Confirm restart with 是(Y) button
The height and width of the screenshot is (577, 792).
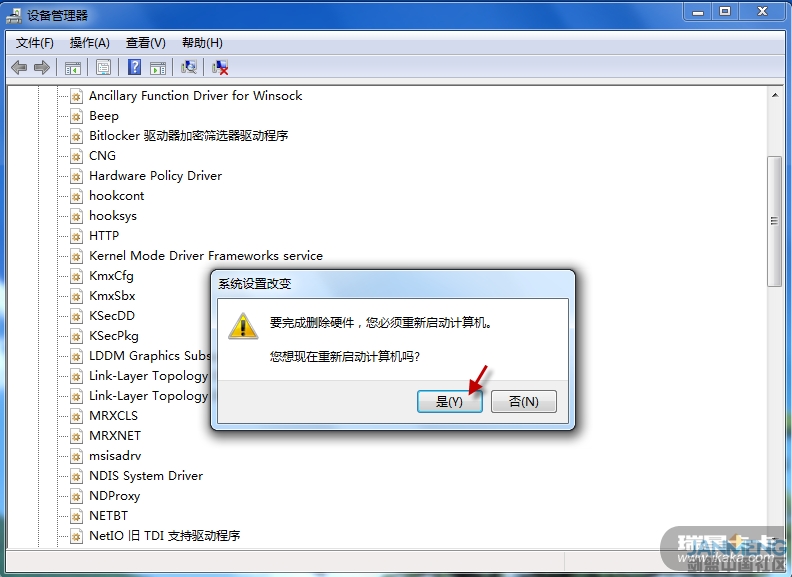pos(450,402)
